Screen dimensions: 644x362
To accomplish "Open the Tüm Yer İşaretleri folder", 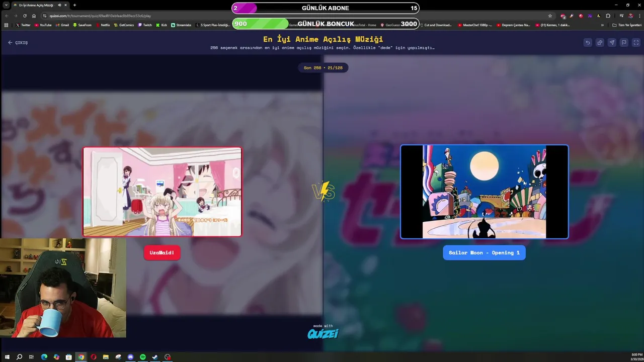I will point(627,25).
